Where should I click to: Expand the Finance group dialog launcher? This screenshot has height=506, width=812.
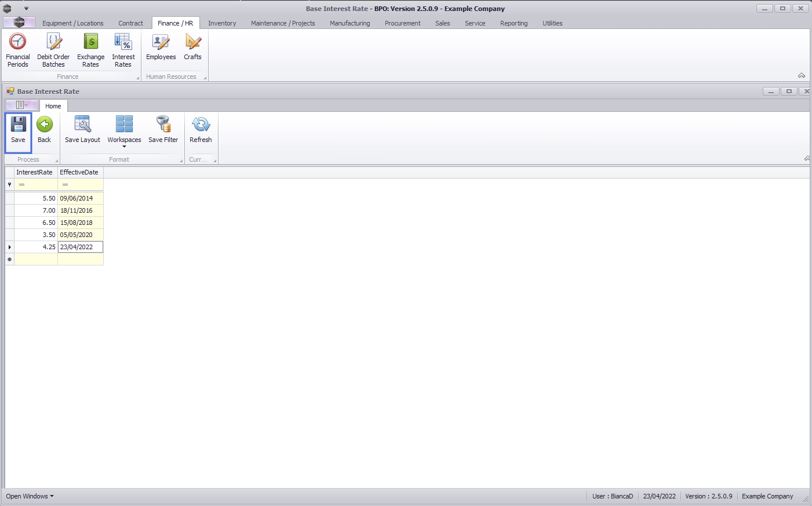[138, 78]
